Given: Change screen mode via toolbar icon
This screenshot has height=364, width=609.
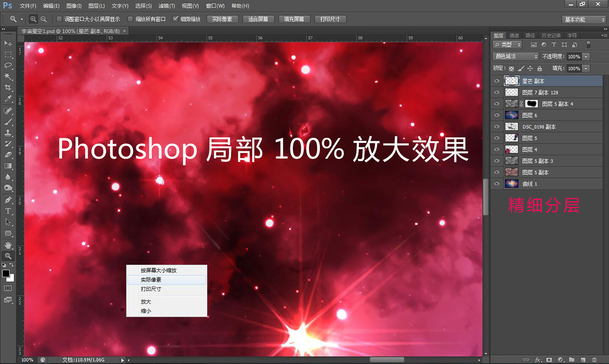Looking at the screenshot, I should click(8, 299).
